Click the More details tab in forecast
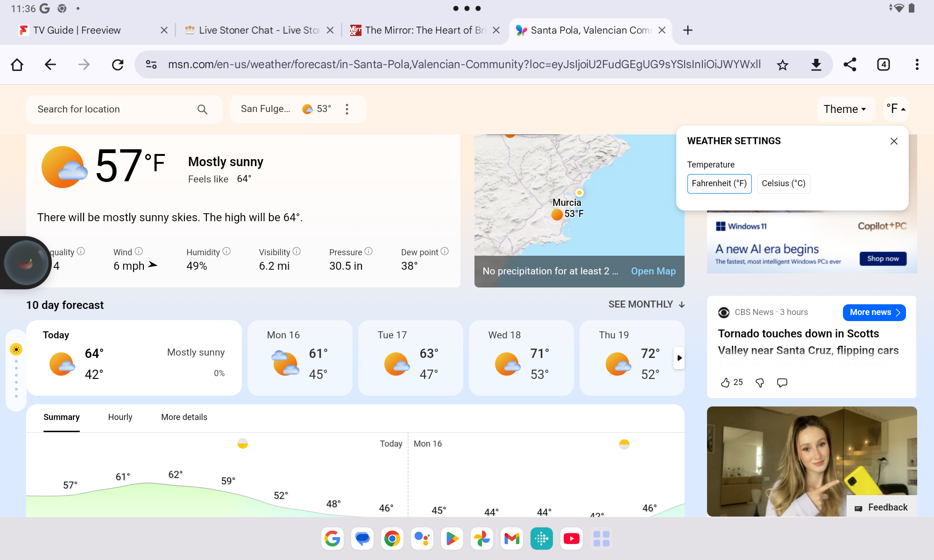Screen dimensions: 934x560 [x=184, y=417]
